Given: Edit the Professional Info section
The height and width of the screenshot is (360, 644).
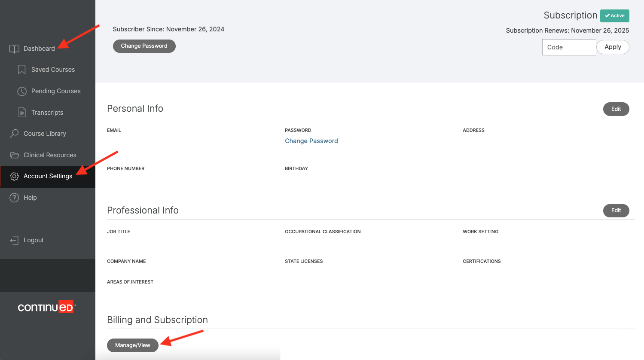Looking at the screenshot, I should point(616,211).
